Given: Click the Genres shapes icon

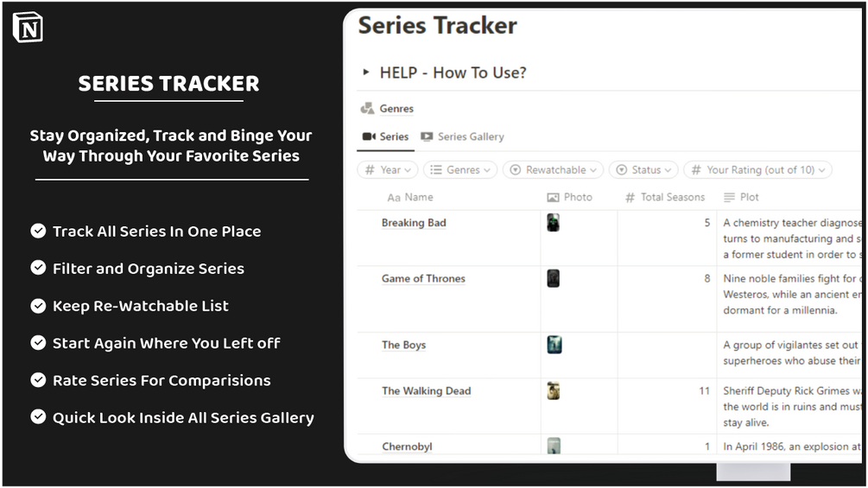Looking at the screenshot, I should pyautogui.click(x=367, y=109).
